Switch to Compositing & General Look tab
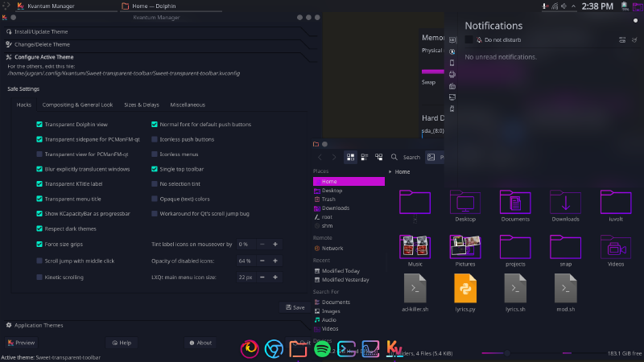644x362 pixels. coord(77,105)
